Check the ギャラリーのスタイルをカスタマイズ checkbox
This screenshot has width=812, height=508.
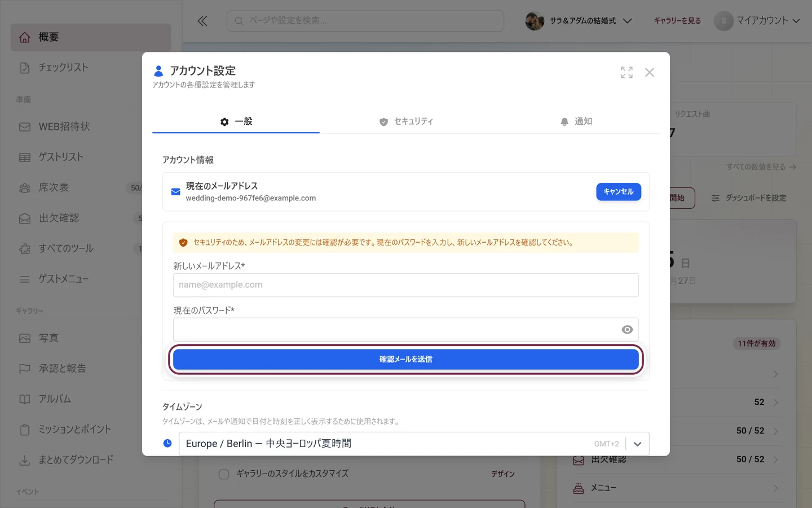click(224, 474)
